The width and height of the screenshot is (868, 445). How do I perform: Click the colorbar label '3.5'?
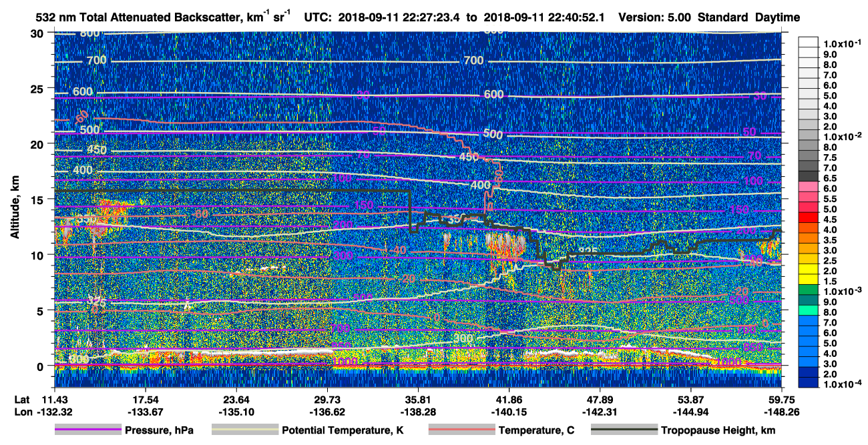click(830, 240)
